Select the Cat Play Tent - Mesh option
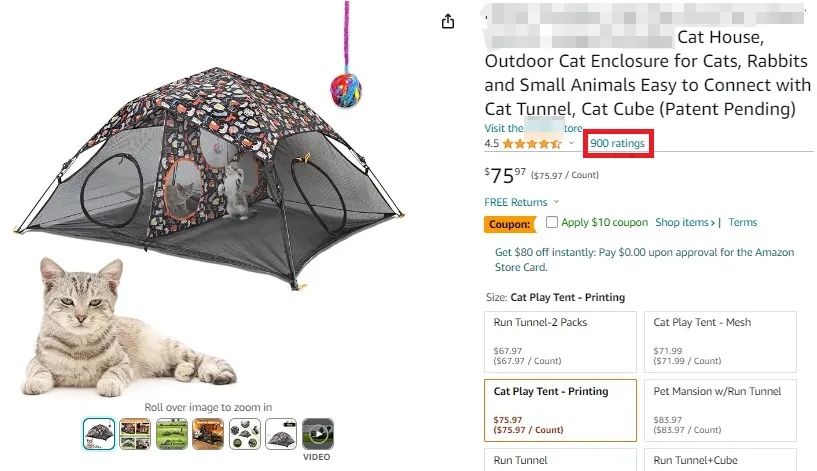The width and height of the screenshot is (817, 471). tap(719, 340)
